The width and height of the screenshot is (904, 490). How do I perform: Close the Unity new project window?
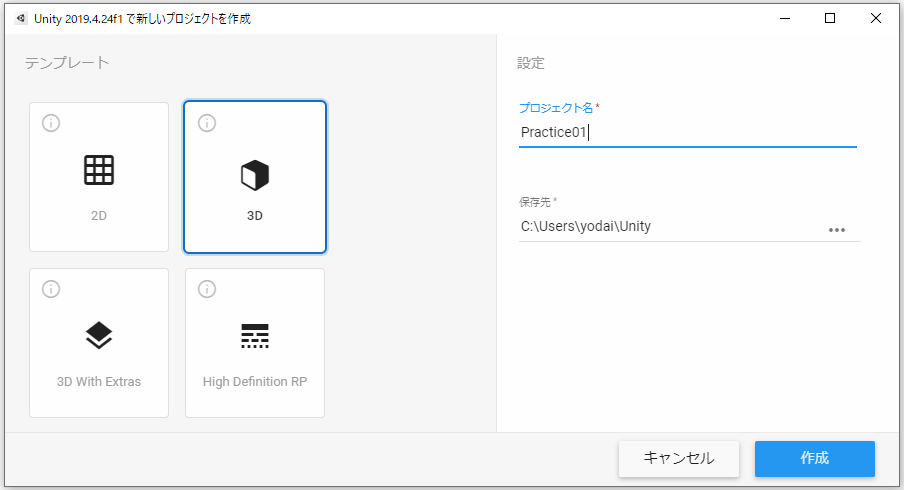click(875, 18)
